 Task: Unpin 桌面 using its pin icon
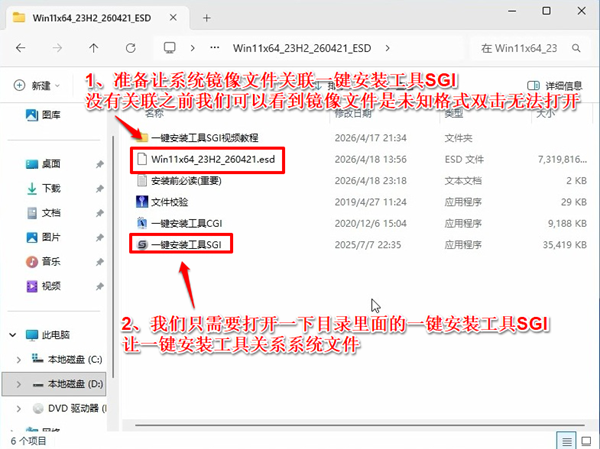point(100,164)
